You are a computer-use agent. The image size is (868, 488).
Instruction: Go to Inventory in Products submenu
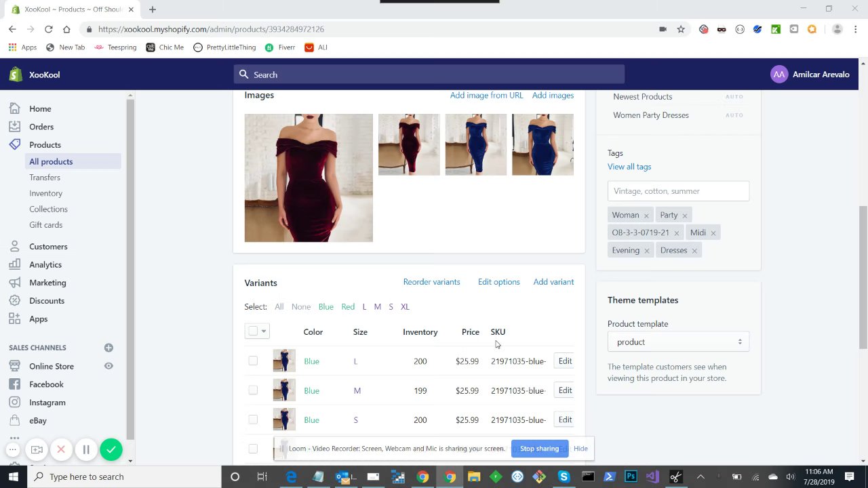tap(45, 193)
